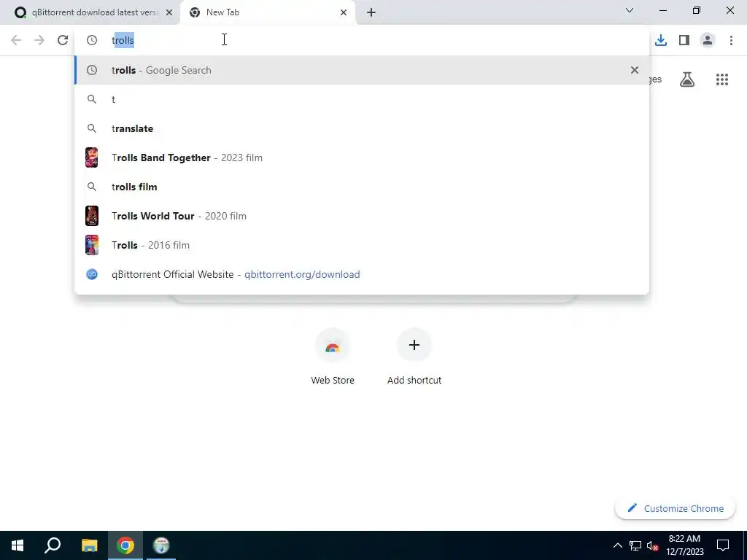Click the muted volume tray icon
Image resolution: width=747 pixels, height=560 pixels.
coord(652,545)
